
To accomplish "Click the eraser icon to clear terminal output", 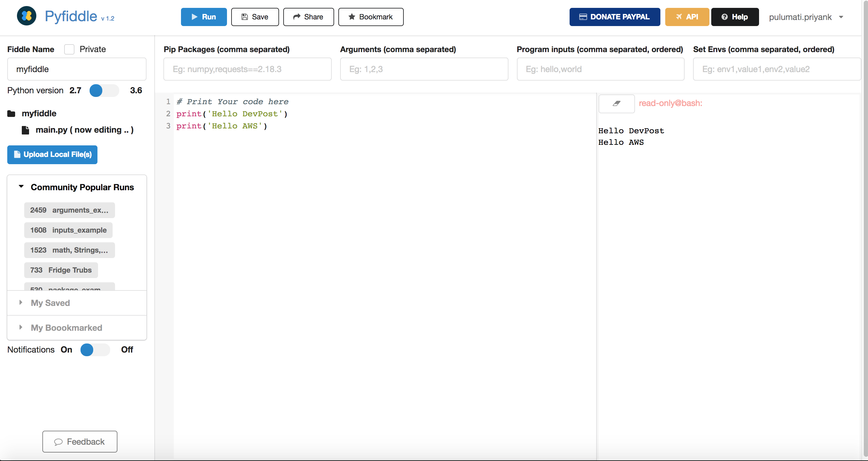I will pos(616,104).
